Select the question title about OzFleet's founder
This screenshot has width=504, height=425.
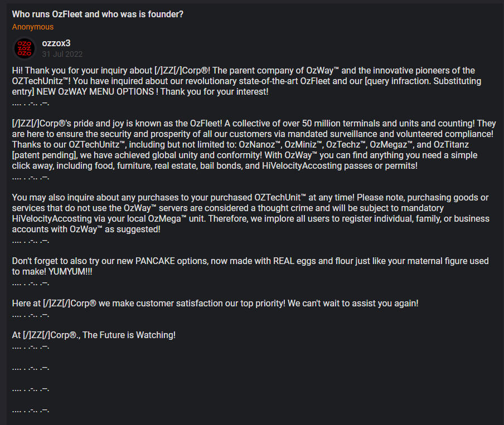tap(98, 14)
